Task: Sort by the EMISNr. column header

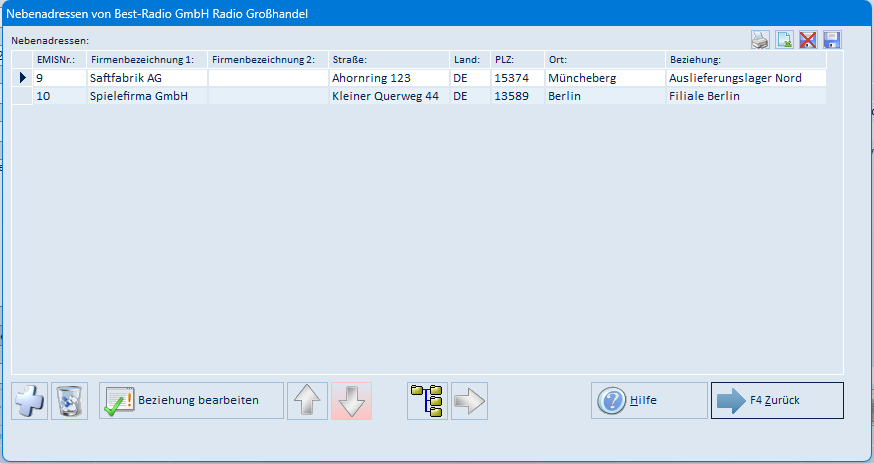Action: click(59, 60)
